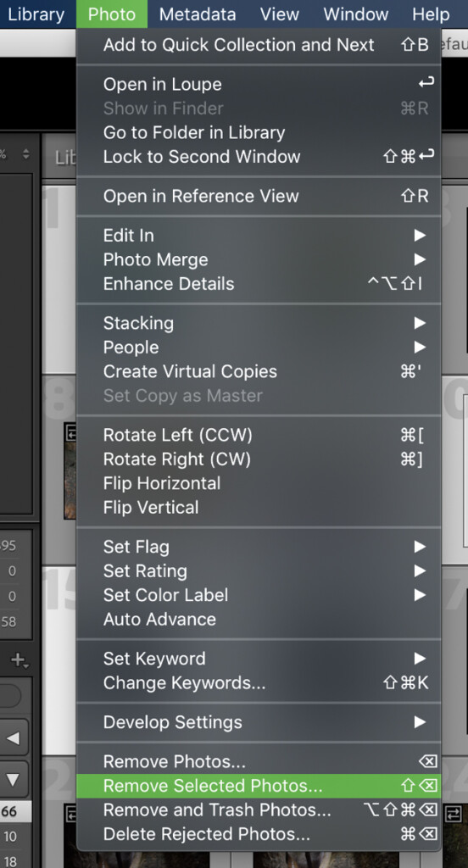Expand the Edit In submenu

259,236
